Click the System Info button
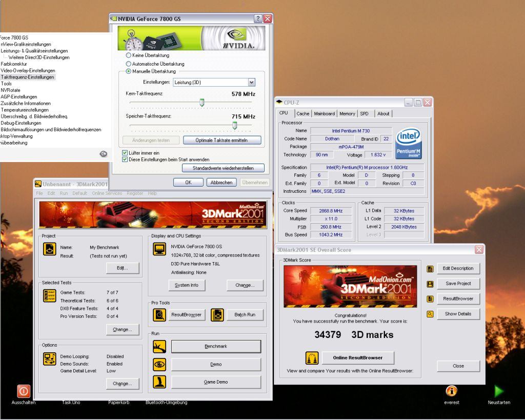525x420 pixels. [x=187, y=285]
